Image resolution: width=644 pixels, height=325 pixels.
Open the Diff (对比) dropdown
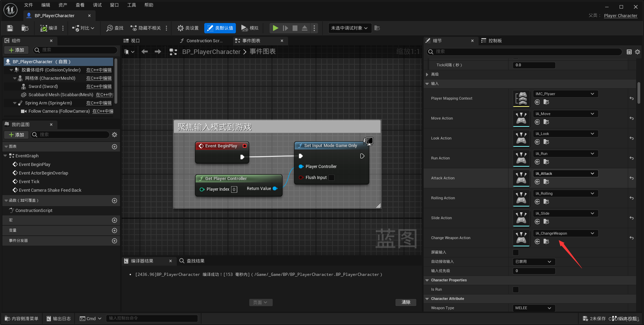pos(83,28)
